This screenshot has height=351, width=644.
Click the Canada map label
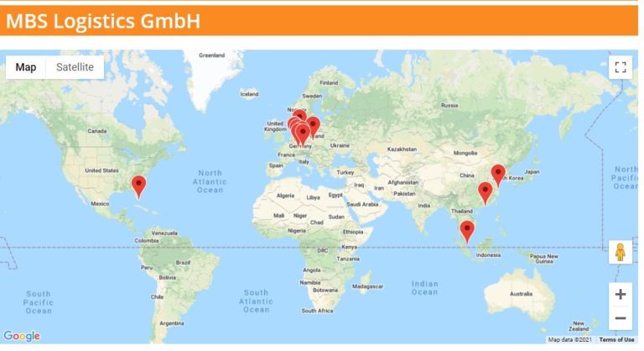[97, 131]
